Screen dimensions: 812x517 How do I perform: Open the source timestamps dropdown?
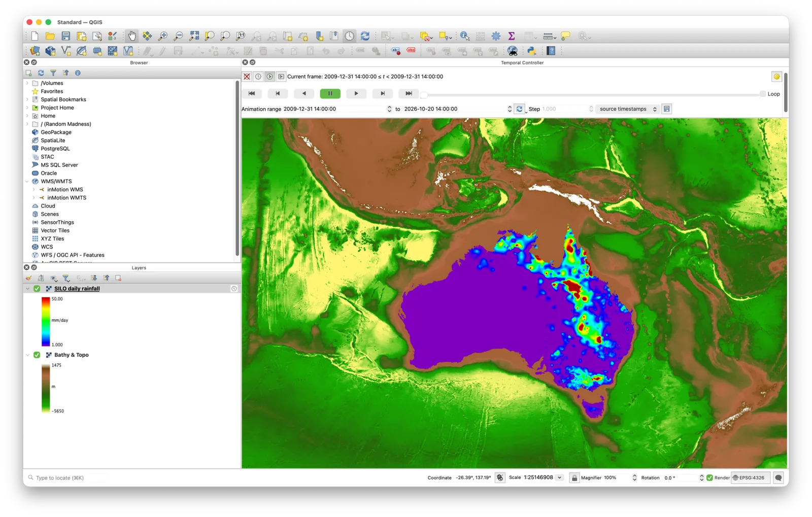pyautogui.click(x=628, y=109)
